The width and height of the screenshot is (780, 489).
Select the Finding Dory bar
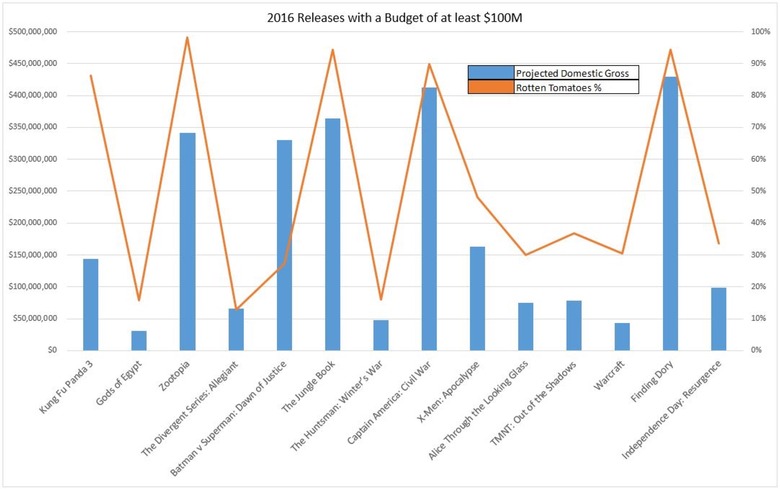coord(670,213)
